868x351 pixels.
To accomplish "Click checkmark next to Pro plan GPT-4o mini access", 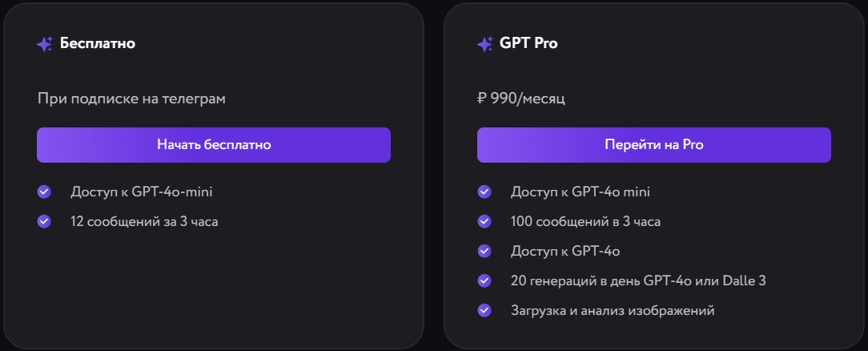I will (484, 192).
